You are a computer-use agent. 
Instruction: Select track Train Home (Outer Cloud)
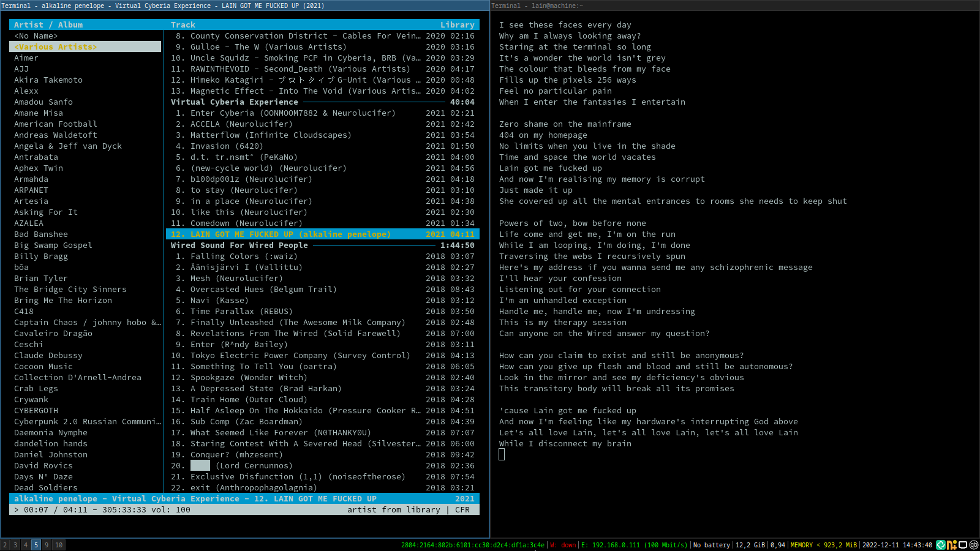pos(323,399)
